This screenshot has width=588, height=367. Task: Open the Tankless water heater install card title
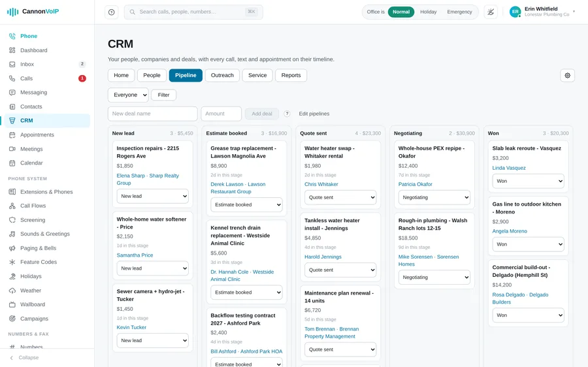[332, 224]
